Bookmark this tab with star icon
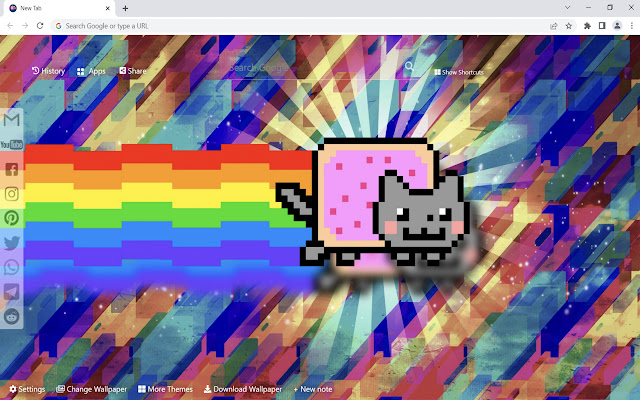Viewport: 640px width, 400px height. tap(569, 26)
